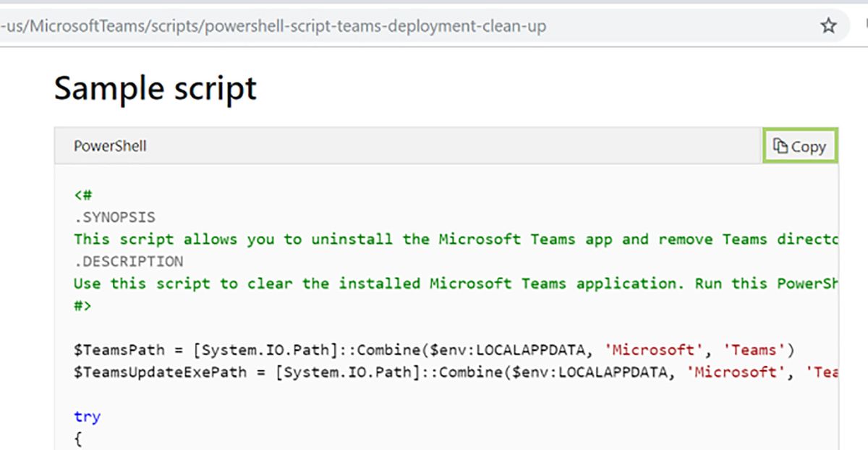Click the '#>' comment closing line
868x450 pixels.
coord(82,305)
